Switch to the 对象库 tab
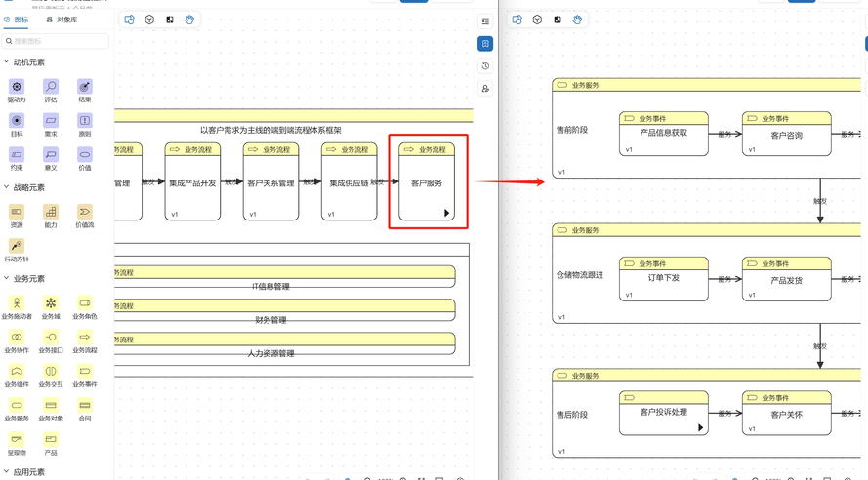 (62, 20)
